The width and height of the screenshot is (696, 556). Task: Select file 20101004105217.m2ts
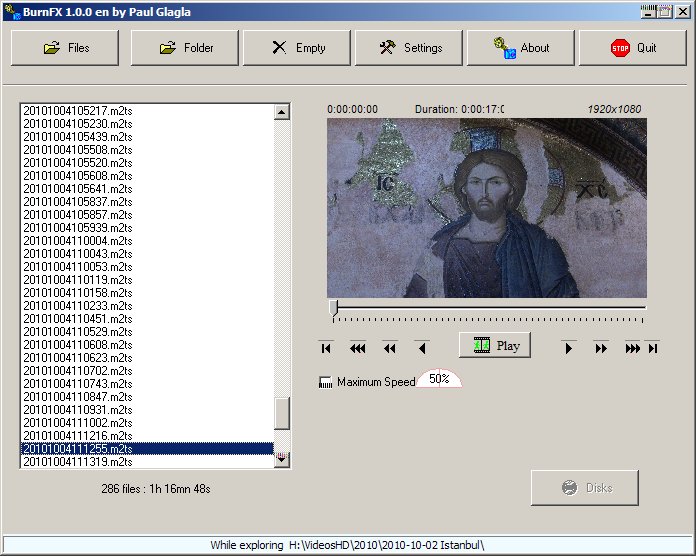tap(147, 110)
